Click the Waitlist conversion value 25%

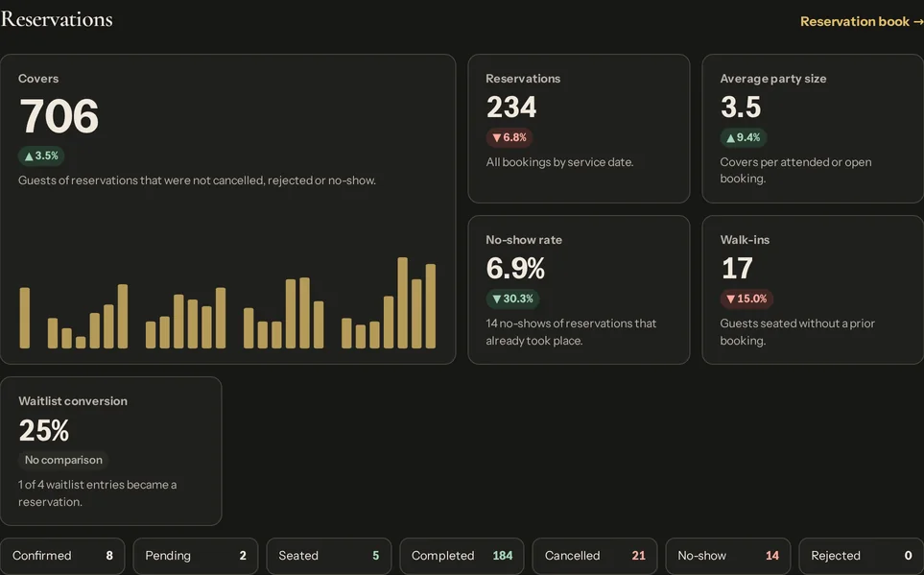tap(44, 430)
